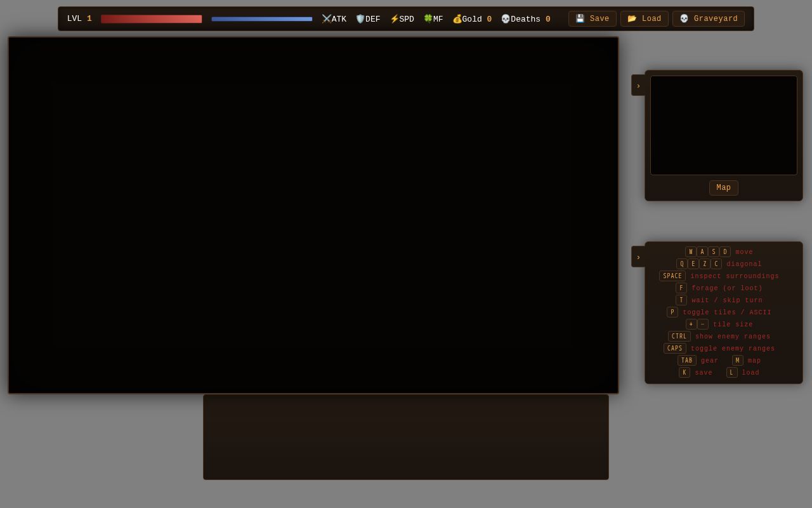The image size is (812, 508).
Task: Click the A key hint
Action: click(702, 252)
